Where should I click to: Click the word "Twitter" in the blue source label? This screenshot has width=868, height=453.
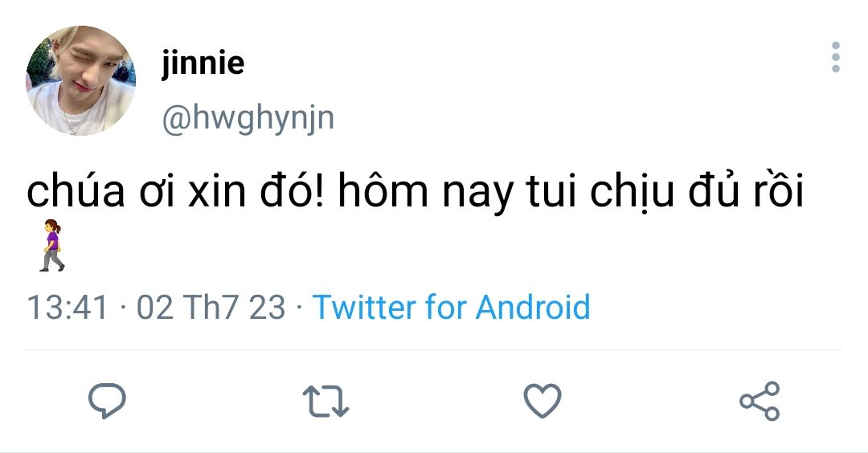(366, 308)
